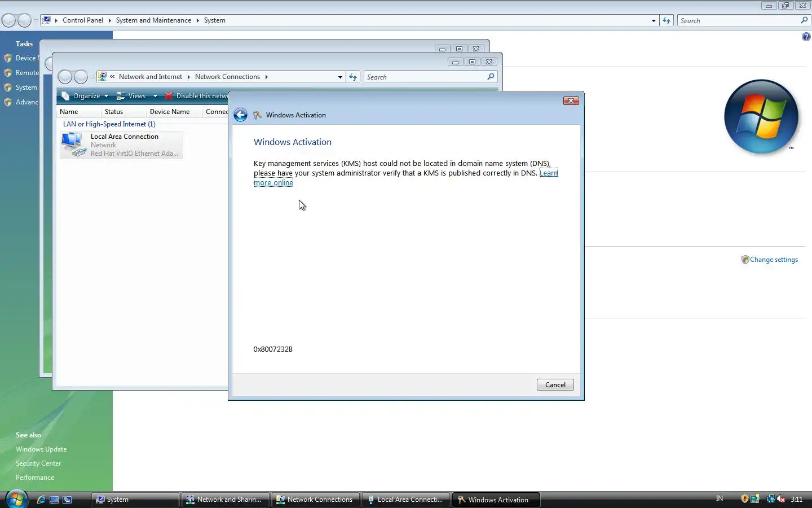Click System breadcrumb in address bar
The image size is (812, 508).
(x=214, y=20)
